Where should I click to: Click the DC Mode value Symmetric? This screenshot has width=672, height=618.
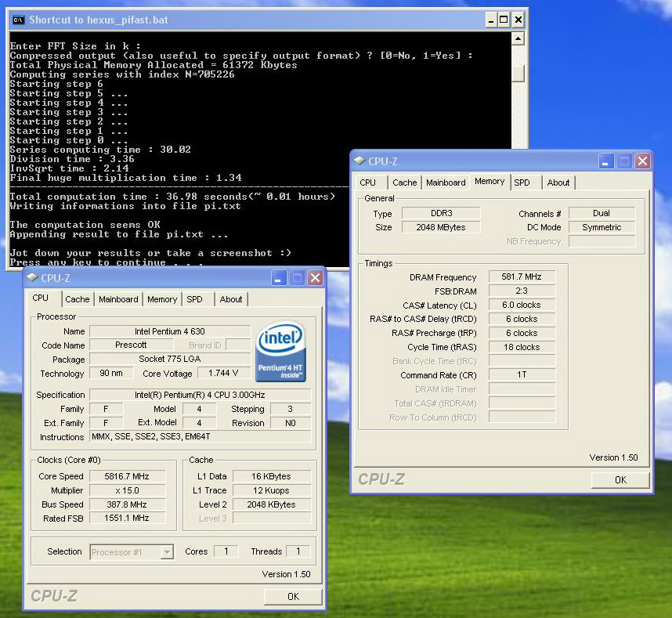(602, 228)
